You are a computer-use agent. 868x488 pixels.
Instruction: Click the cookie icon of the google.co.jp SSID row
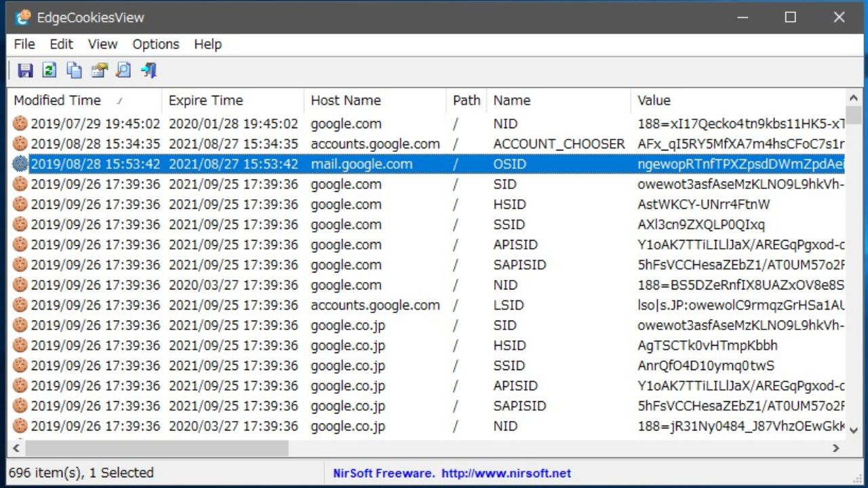click(x=20, y=365)
